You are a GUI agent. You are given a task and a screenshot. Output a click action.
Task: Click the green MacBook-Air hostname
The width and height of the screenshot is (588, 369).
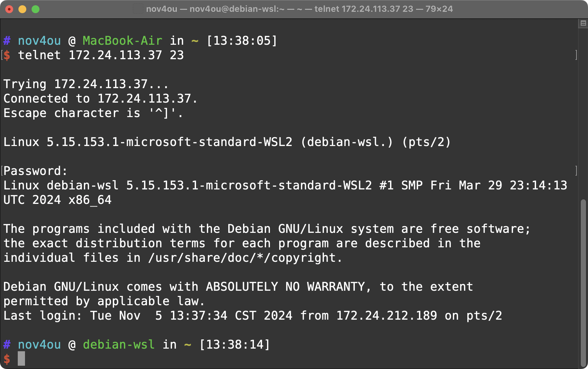tap(122, 40)
